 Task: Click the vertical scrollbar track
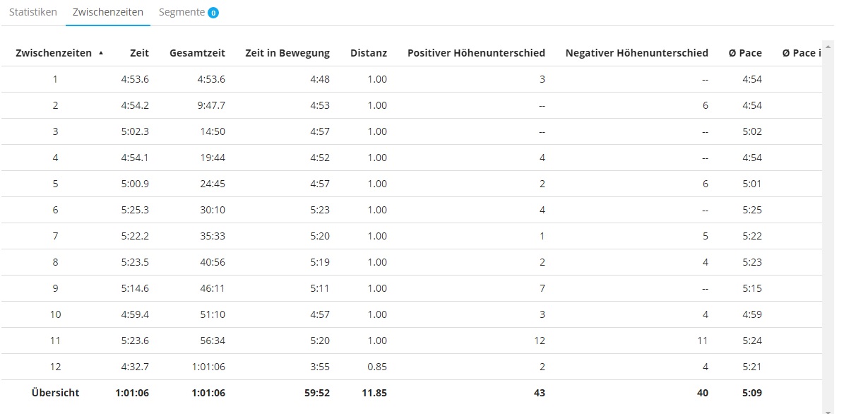click(828, 226)
